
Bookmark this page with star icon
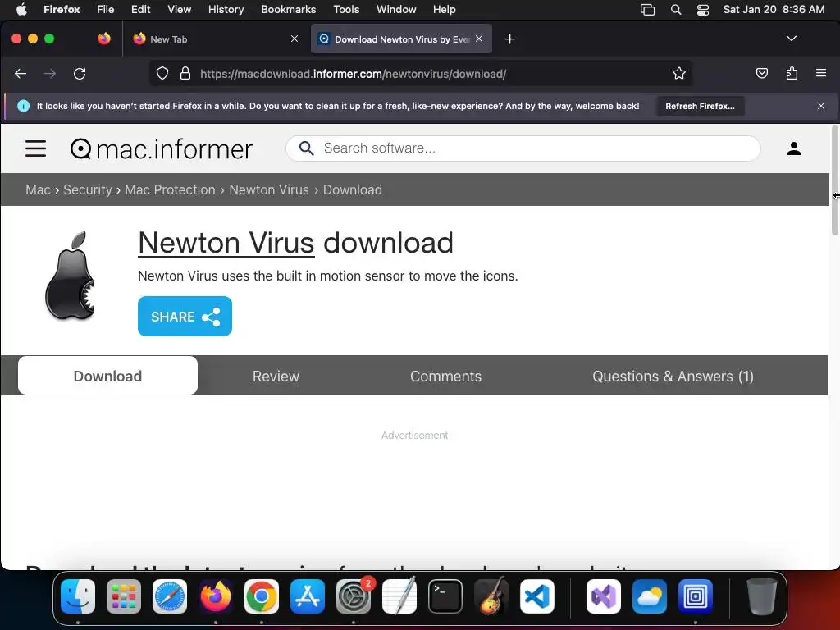click(x=678, y=73)
